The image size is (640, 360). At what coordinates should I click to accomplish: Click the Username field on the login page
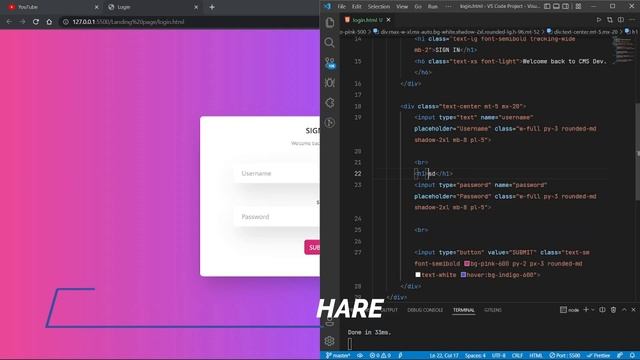[x=277, y=173]
